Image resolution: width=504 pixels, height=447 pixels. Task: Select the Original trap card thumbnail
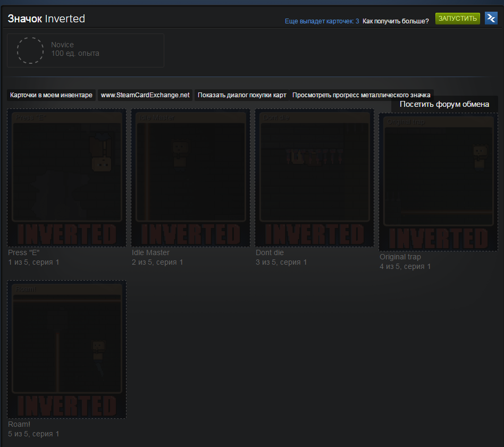tap(439, 182)
